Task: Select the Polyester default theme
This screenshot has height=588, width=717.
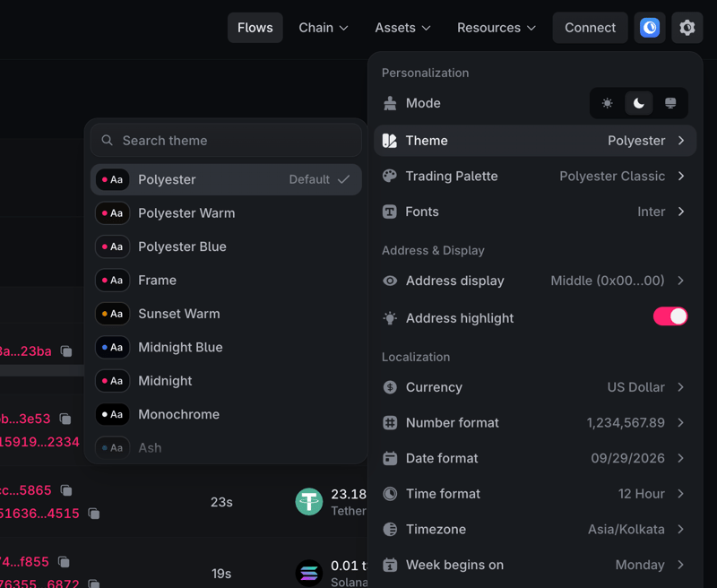Action: [227, 179]
